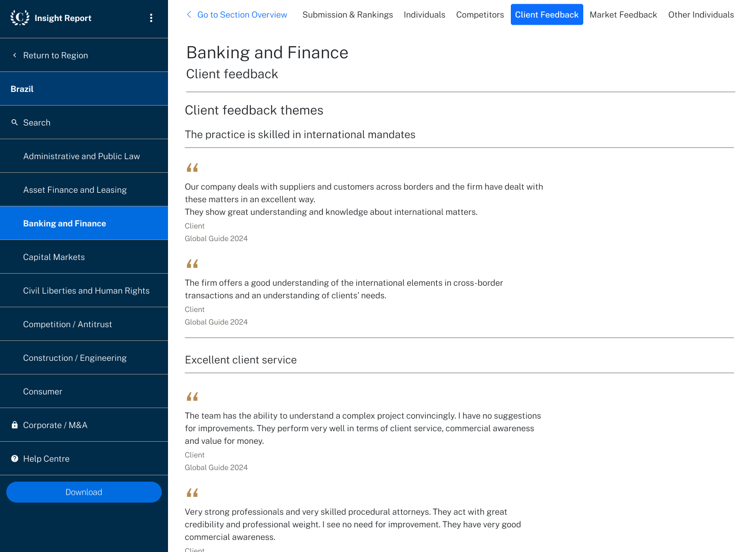Follow the Go to Section Overview link
756x552 pixels.
(242, 15)
